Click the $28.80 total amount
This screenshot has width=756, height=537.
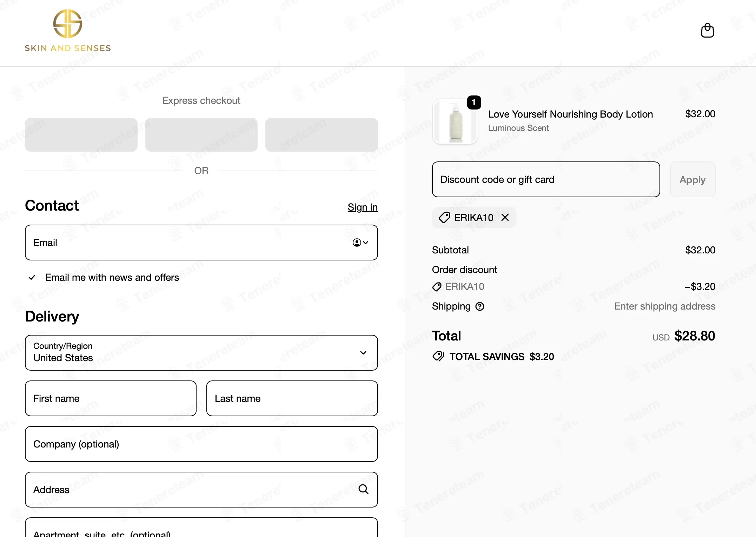click(695, 336)
